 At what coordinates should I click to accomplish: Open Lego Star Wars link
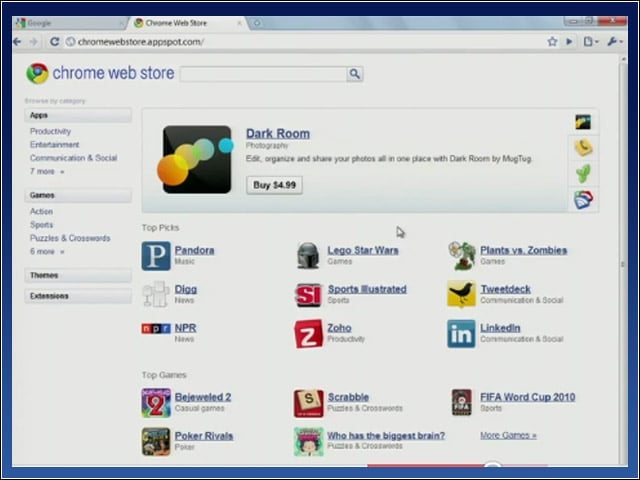[363, 250]
